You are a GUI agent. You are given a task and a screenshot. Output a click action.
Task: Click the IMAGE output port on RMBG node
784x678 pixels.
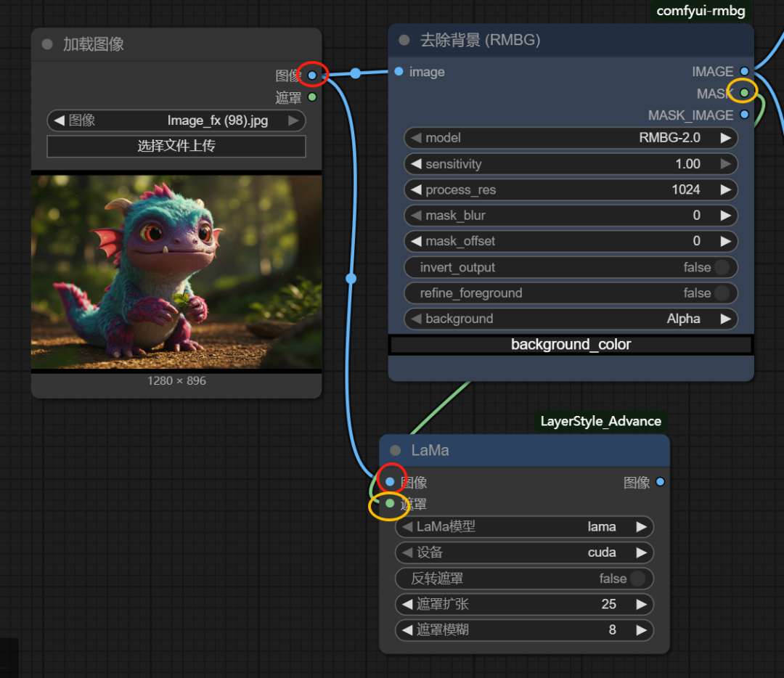[745, 71]
